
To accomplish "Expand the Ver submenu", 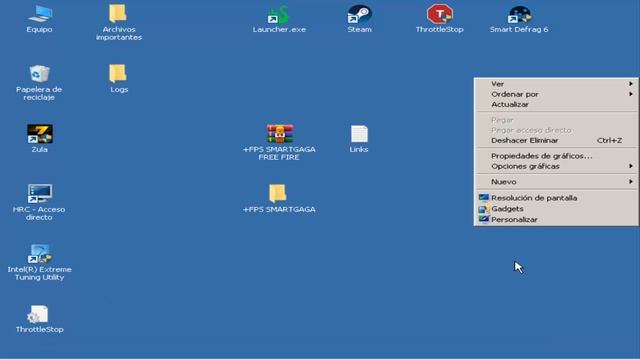I will pos(556,84).
